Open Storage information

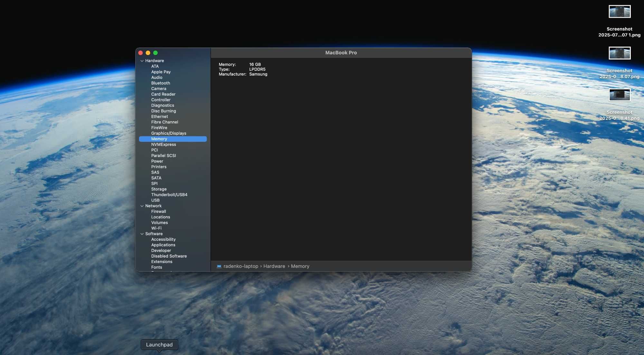159,189
